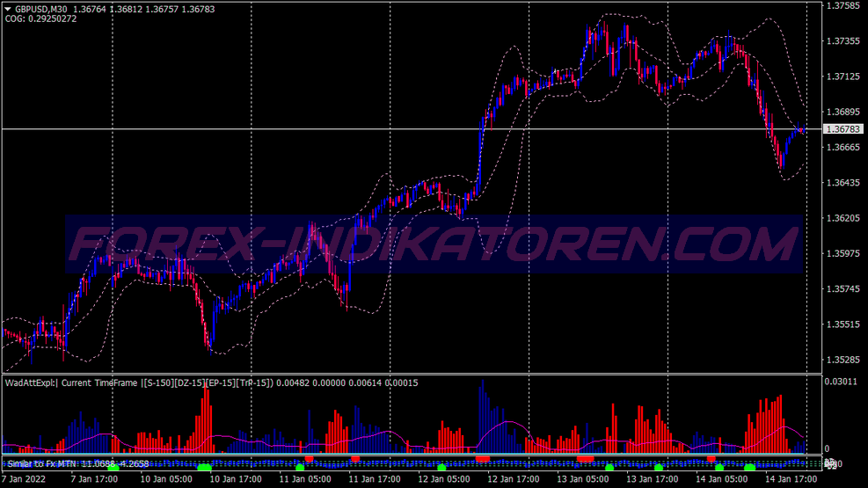This screenshot has height=488, width=868.
Task: Click the 10 Jan 05:00 time label
Action: (166, 479)
